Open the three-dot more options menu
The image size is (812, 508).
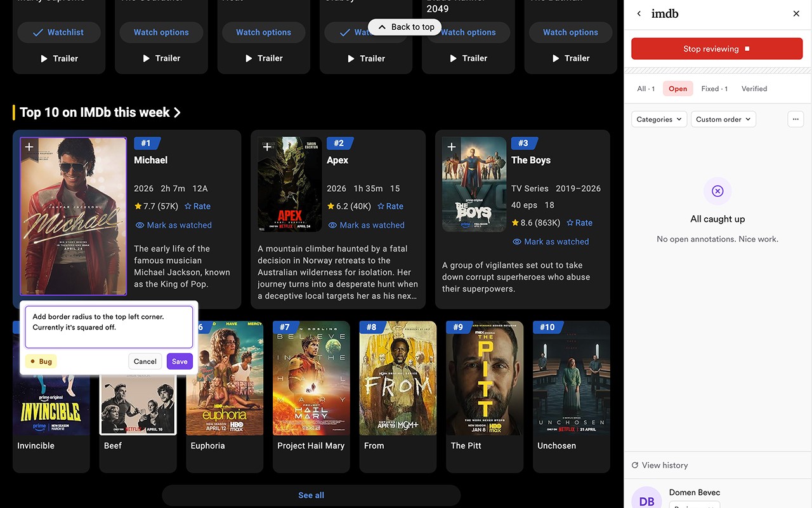point(796,119)
